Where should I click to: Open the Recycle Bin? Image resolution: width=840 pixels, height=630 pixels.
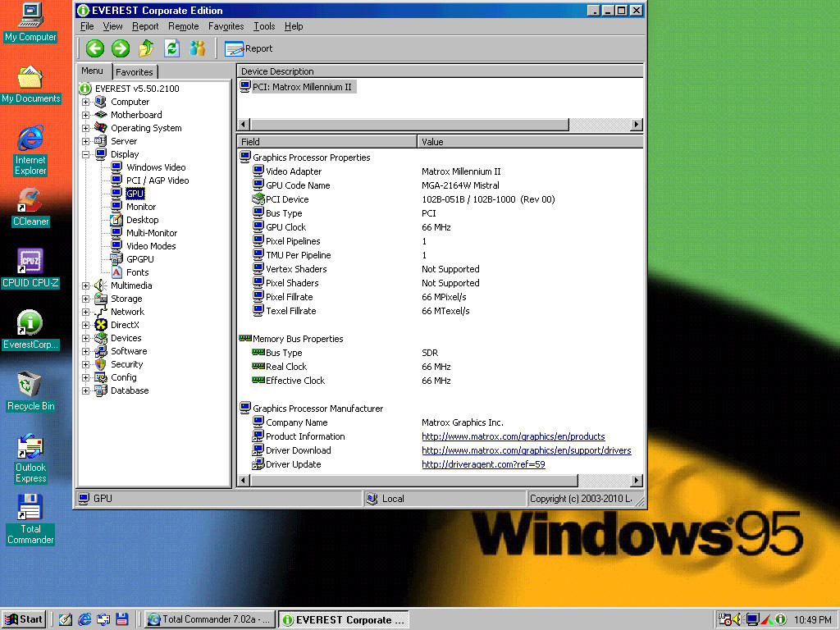[30, 391]
